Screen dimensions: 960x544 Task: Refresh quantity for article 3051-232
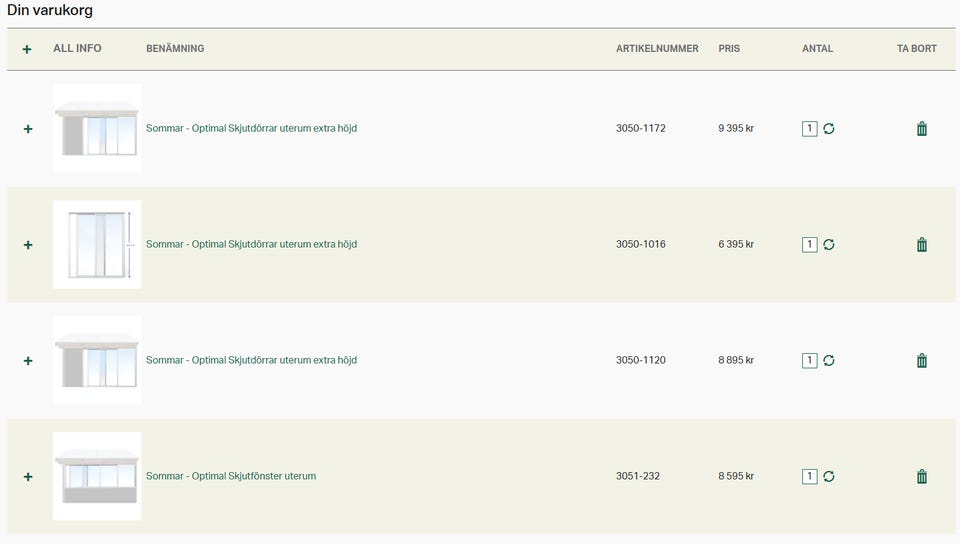829,476
